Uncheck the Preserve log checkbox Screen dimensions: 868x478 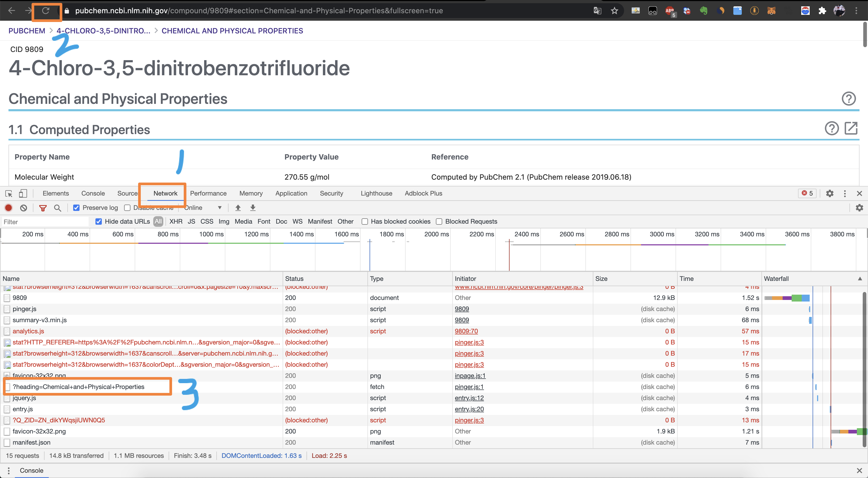click(x=76, y=208)
